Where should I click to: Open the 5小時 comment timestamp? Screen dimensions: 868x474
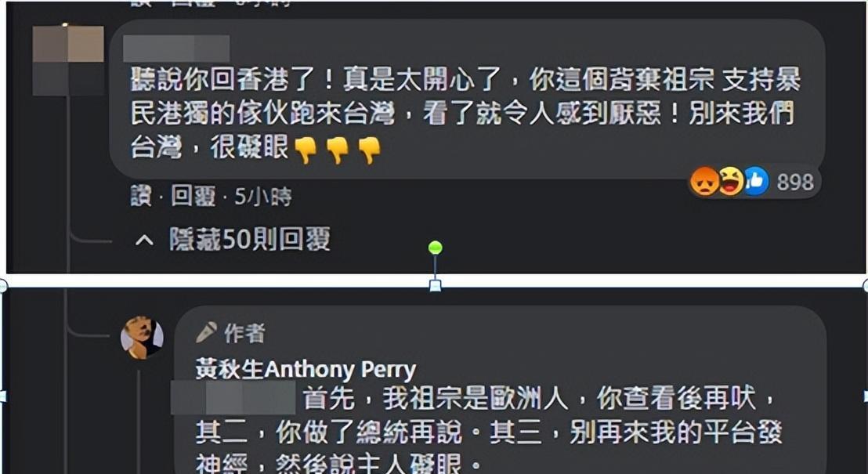click(262, 196)
